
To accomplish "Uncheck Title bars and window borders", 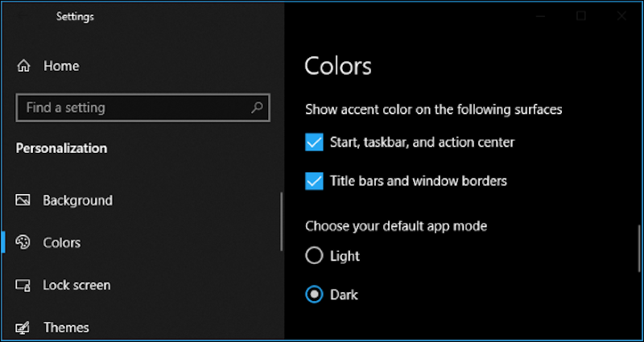I will [314, 181].
